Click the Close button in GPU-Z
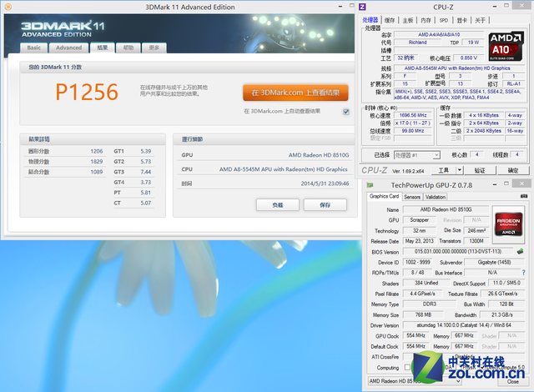 pos(513,381)
